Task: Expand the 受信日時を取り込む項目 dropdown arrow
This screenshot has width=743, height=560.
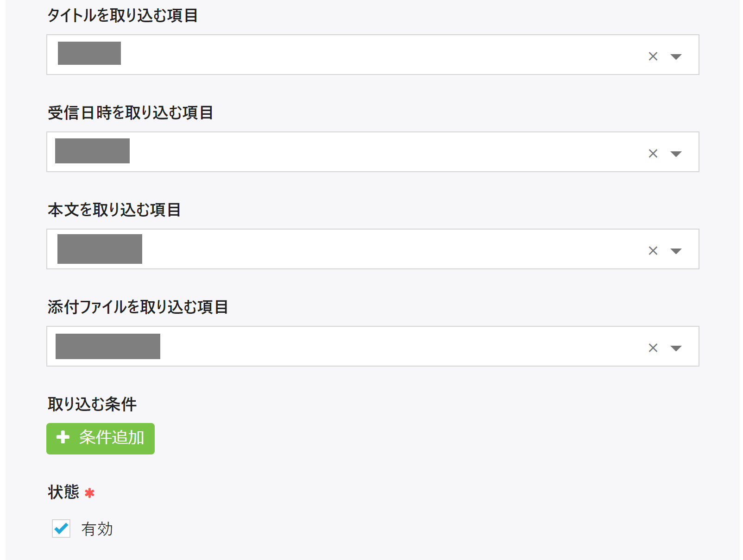Action: tap(676, 154)
